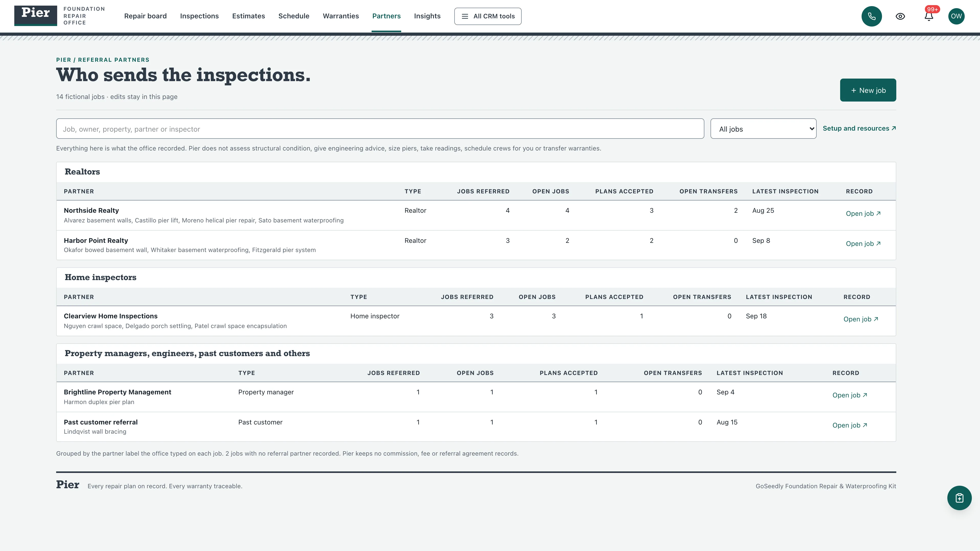View the Insights tab
The width and height of the screenshot is (980, 551).
pos(427,16)
